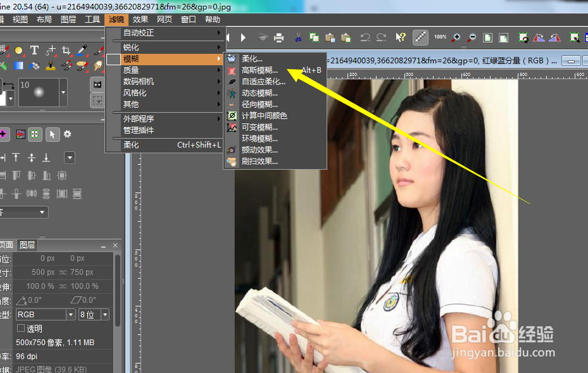This screenshot has width=588, height=373.
Task: Select the Eyedropper color picker tool
Action: 81,50
